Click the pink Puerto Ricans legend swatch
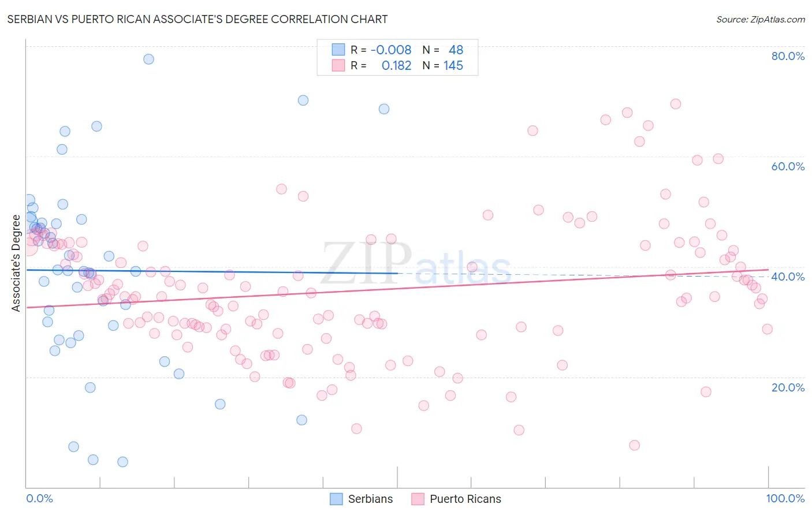The image size is (812, 515). click(x=418, y=499)
